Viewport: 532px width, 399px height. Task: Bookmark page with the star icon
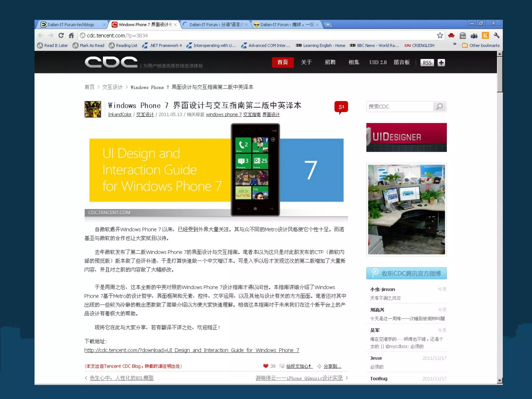[x=440, y=35]
